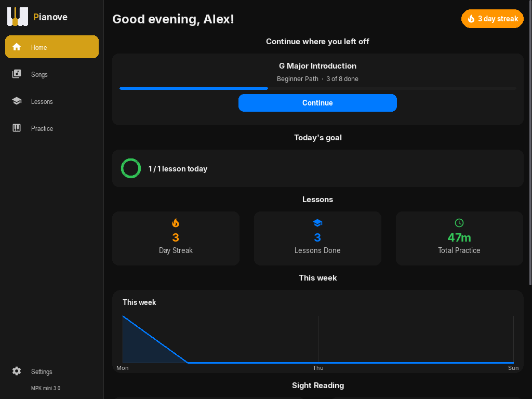Open the Lessons Done stat card
The height and width of the screenshot is (399, 532).
(x=317, y=238)
